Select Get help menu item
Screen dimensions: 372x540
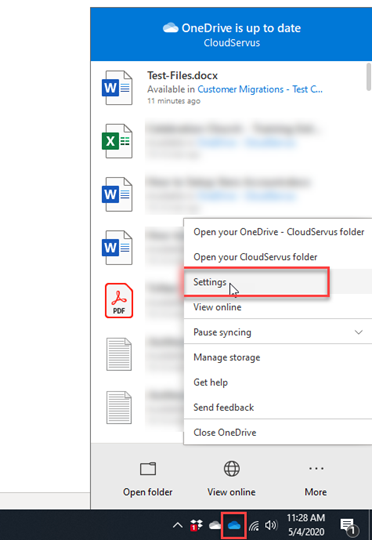278,382
